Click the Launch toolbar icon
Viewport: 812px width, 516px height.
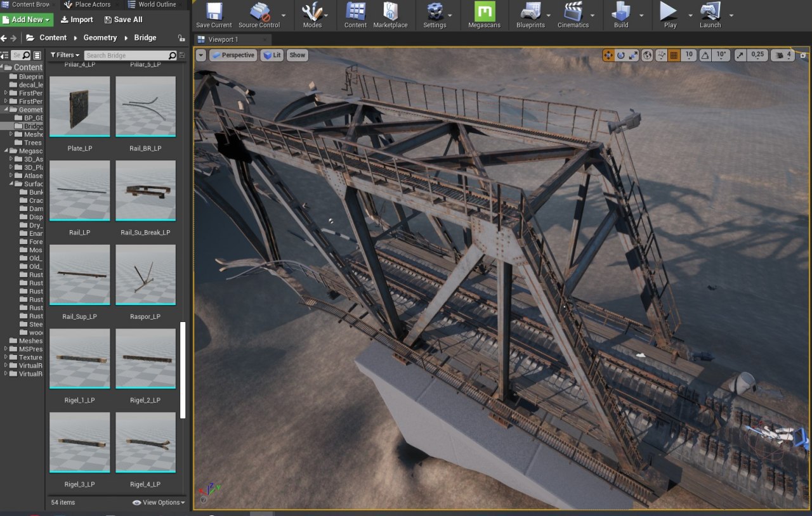pos(710,11)
